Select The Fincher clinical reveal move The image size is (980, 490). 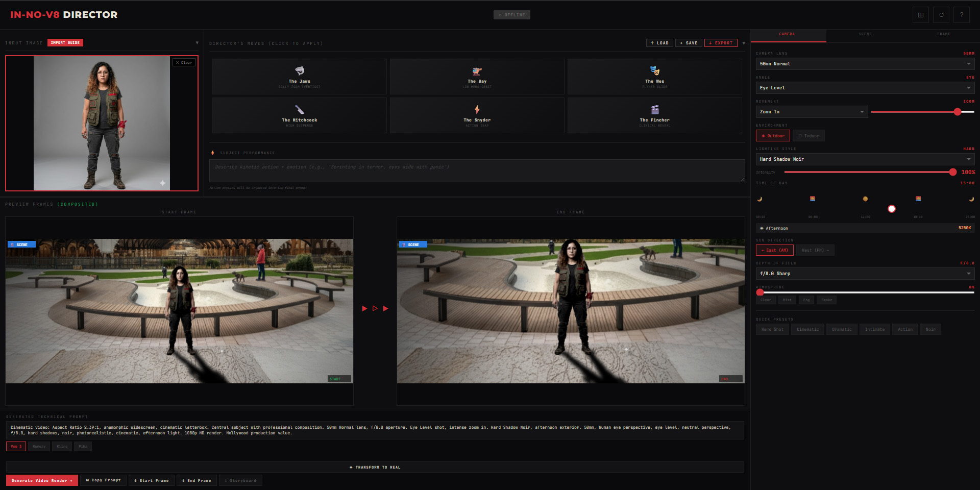654,115
